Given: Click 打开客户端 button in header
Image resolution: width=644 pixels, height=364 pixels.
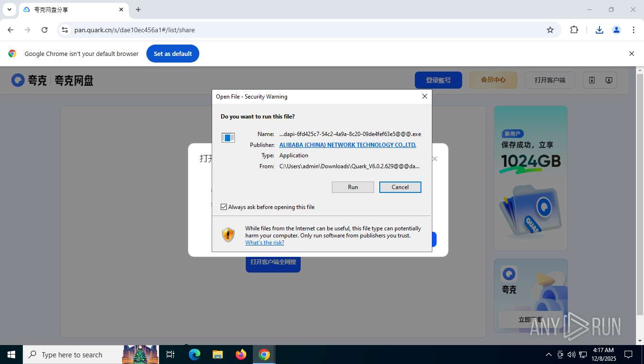Looking at the screenshot, I should (x=550, y=80).
